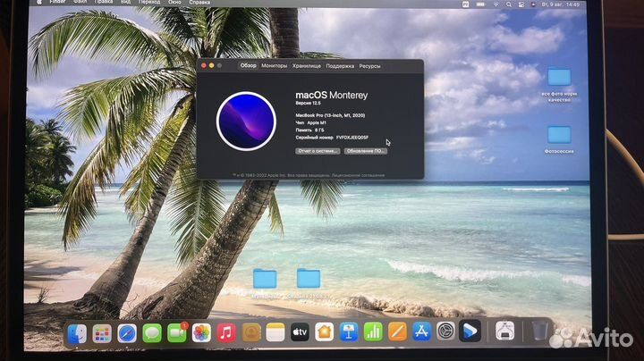644x361 pixels.
Task: Click the 'Отчет о системе...' button
Action: tap(318, 151)
